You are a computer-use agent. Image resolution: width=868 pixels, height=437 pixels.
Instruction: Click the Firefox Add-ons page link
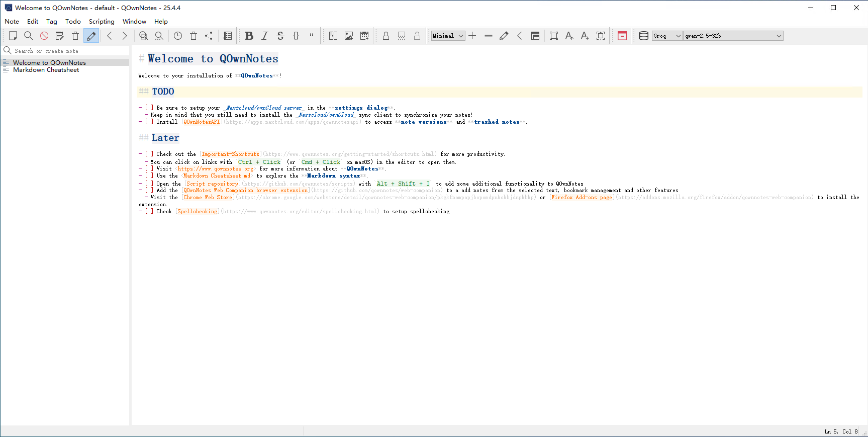582,197
